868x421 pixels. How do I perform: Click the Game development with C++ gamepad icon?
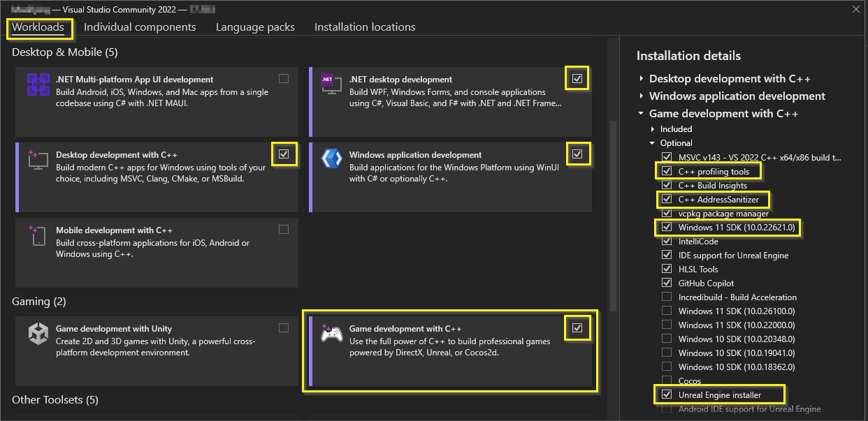pyautogui.click(x=331, y=334)
